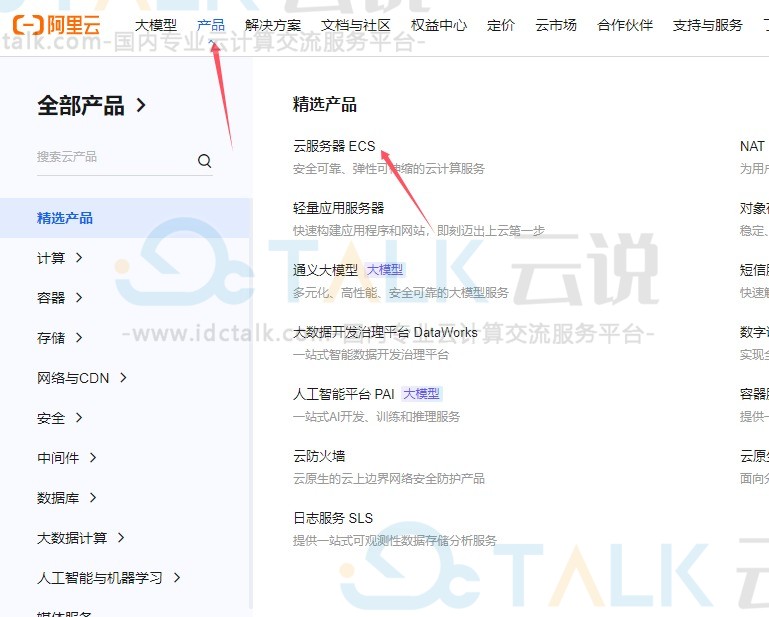Open the 云服务器 ECS product link
Viewport: 769px width, 617px height.
[x=334, y=146]
